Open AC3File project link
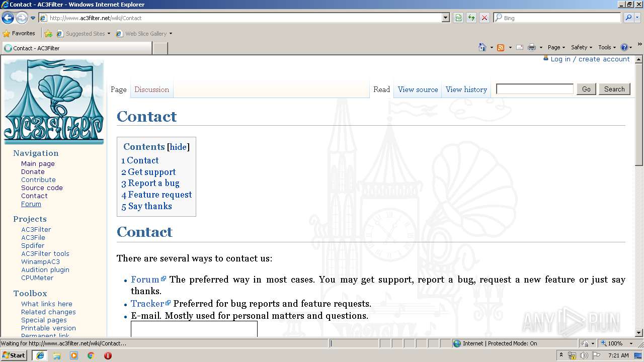 coord(33,237)
